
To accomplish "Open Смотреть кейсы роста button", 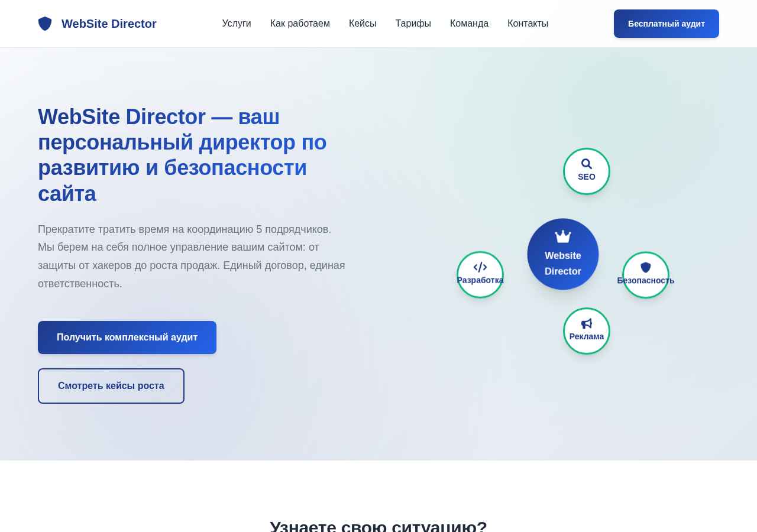I will tap(111, 386).
